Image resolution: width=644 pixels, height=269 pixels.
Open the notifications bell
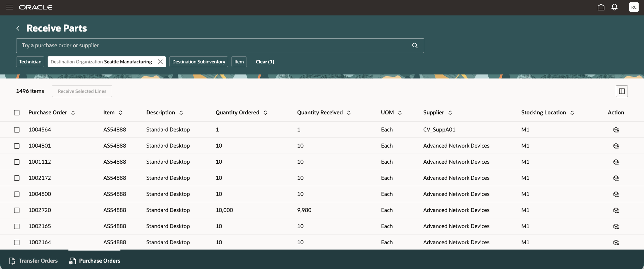(x=614, y=7)
